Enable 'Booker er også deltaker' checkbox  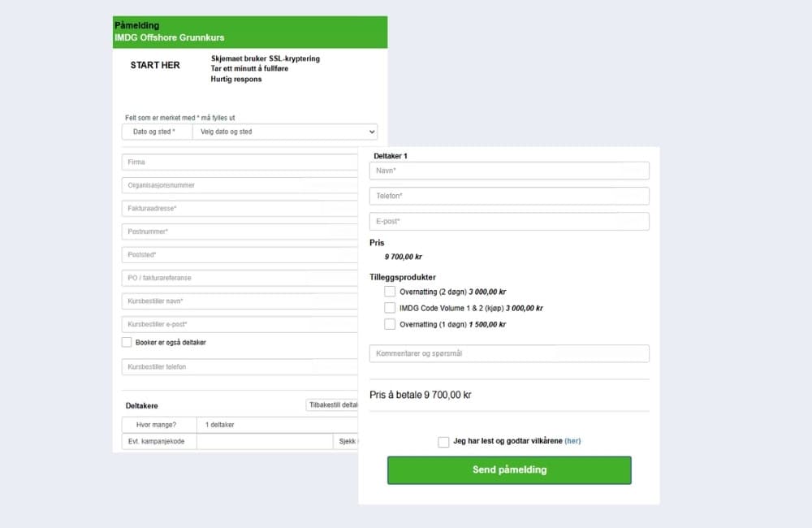pyautogui.click(x=127, y=342)
